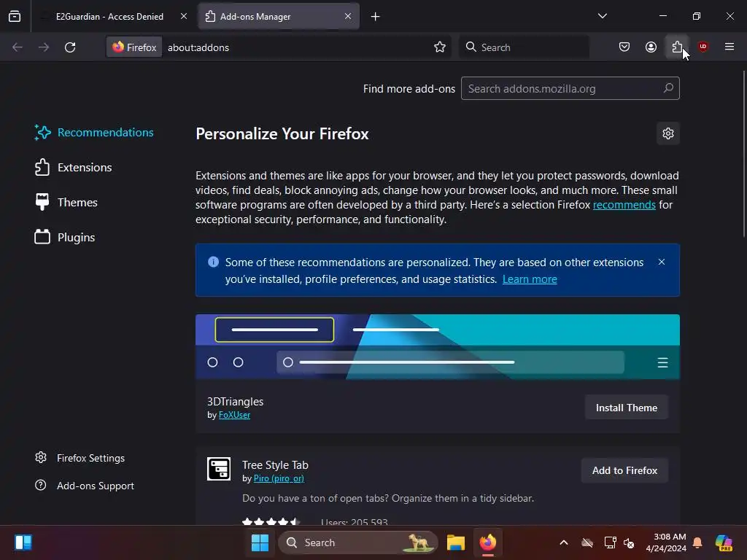Open the notifications bell icon

pos(697,542)
